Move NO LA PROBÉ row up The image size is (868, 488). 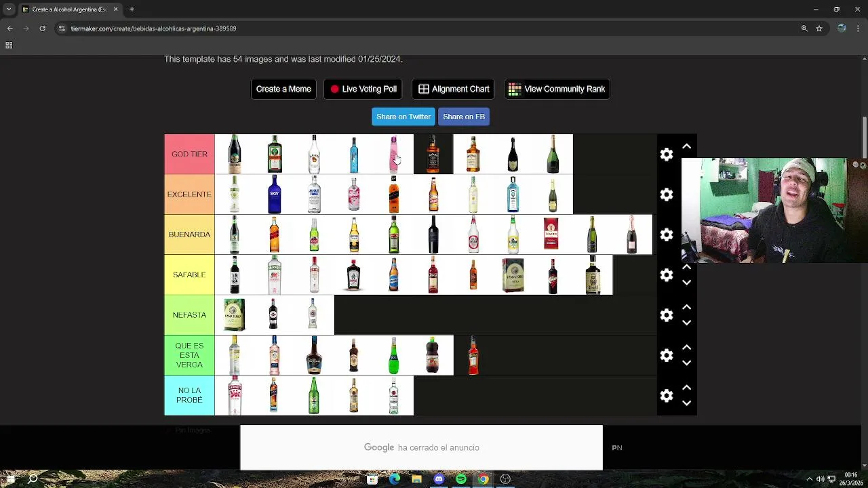tap(686, 388)
